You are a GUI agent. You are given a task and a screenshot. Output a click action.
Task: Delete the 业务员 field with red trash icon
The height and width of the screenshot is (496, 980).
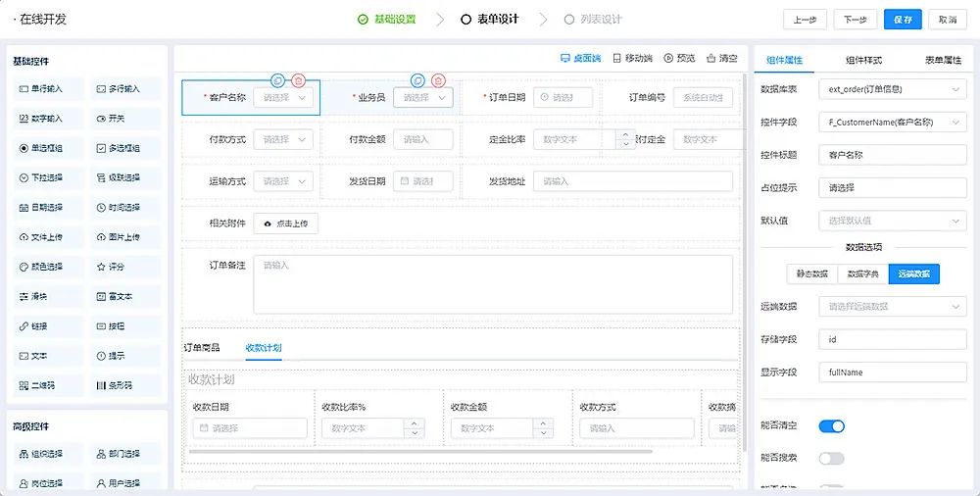pos(438,80)
